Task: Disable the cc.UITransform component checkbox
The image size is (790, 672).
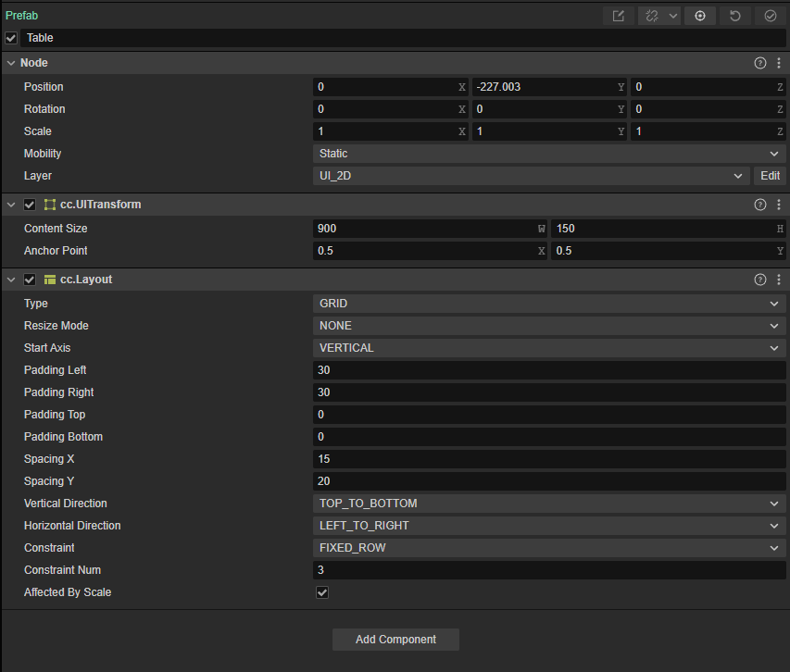Action: click(x=30, y=205)
